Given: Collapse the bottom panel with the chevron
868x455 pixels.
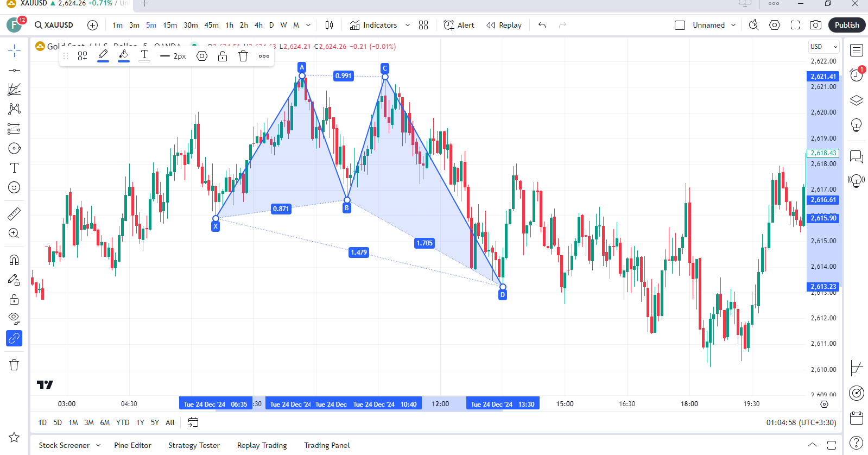Looking at the screenshot, I should [812, 445].
